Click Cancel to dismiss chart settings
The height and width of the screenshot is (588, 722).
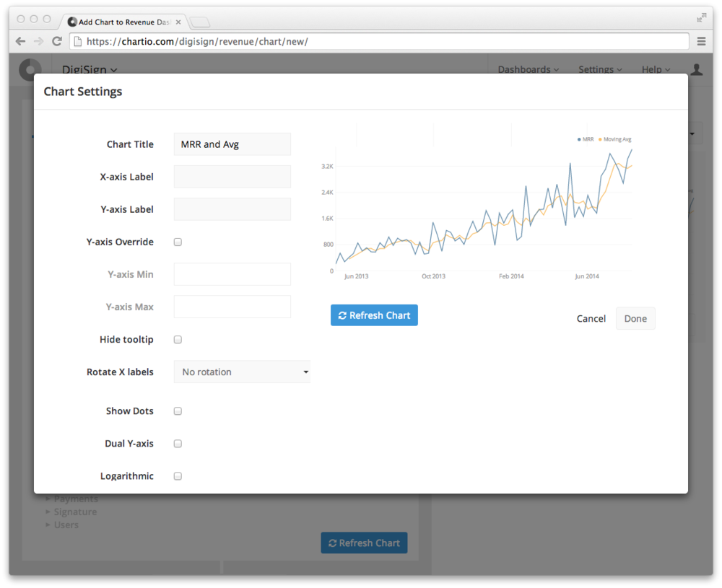591,319
